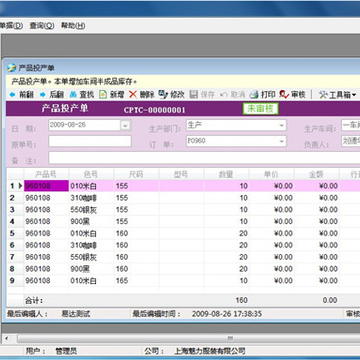Select row 2 via its row header
The image size is (360, 360).
(x=15, y=198)
